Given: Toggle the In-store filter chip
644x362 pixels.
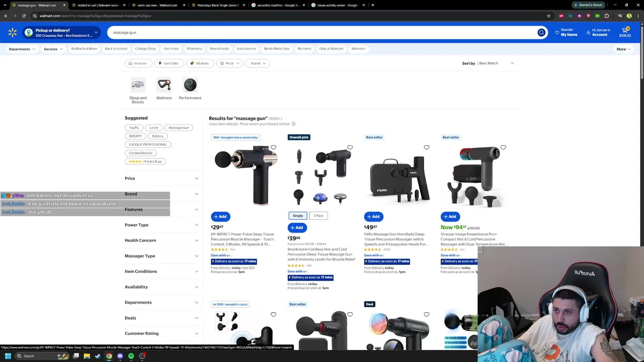Looking at the screenshot, I should pyautogui.click(x=137, y=63).
